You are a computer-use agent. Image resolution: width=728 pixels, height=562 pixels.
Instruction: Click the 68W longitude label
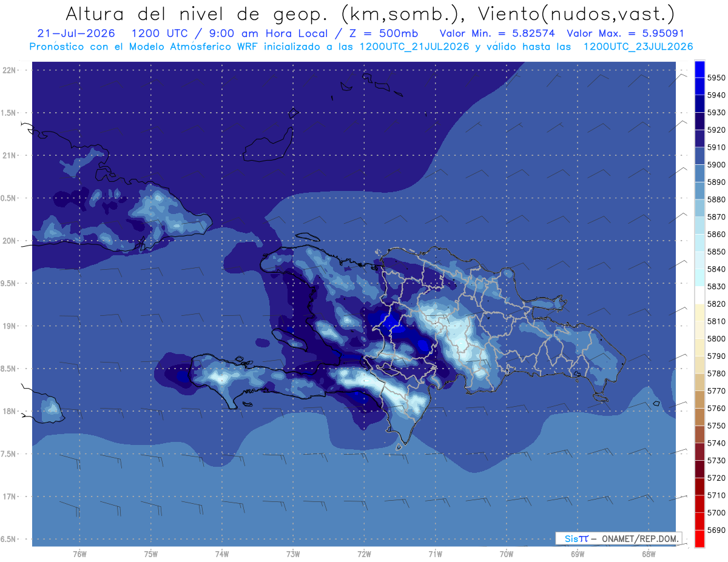pyautogui.click(x=649, y=554)
